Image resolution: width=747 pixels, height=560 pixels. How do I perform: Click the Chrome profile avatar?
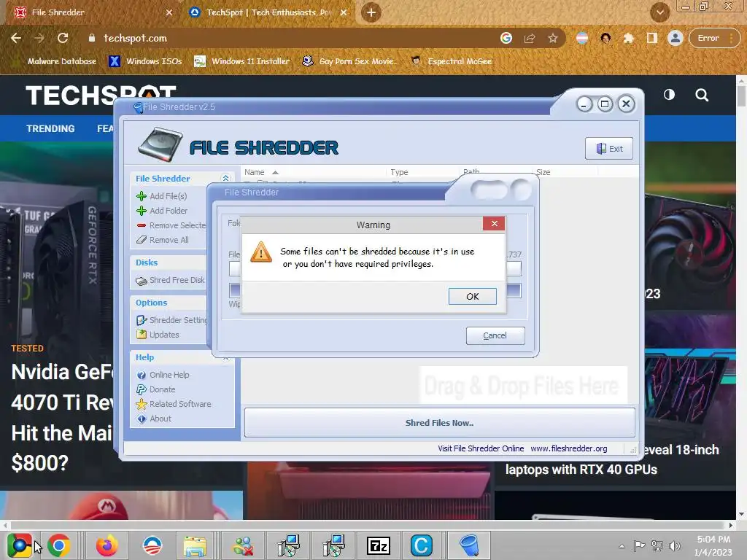[675, 38]
